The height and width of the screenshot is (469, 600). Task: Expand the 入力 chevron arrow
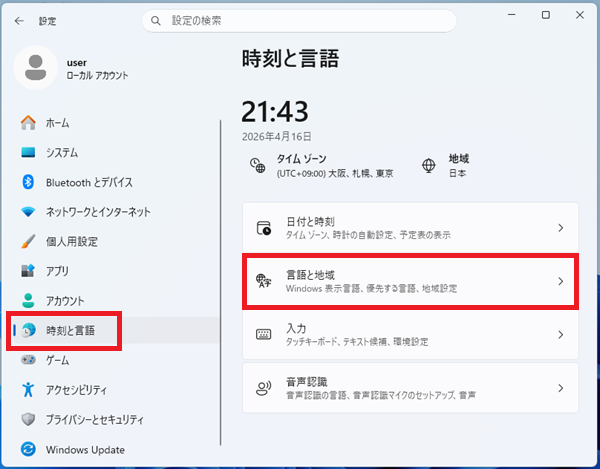point(561,334)
